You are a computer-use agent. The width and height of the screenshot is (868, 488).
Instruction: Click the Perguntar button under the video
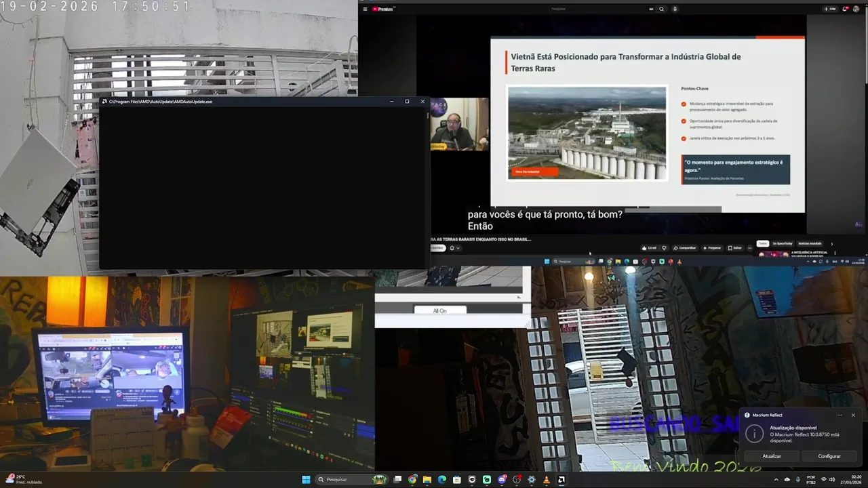(x=712, y=248)
